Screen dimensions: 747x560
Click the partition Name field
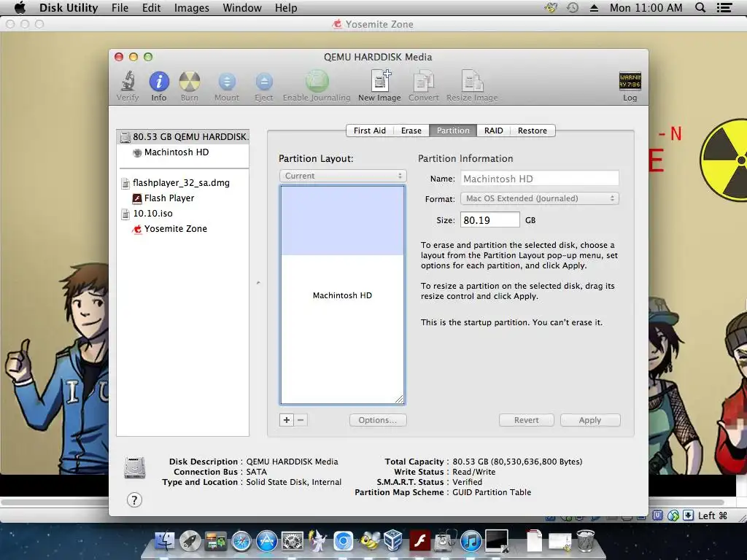(x=540, y=179)
